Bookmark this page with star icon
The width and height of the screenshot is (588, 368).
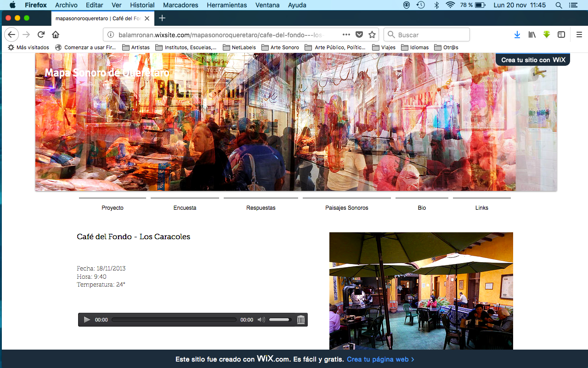click(x=372, y=34)
